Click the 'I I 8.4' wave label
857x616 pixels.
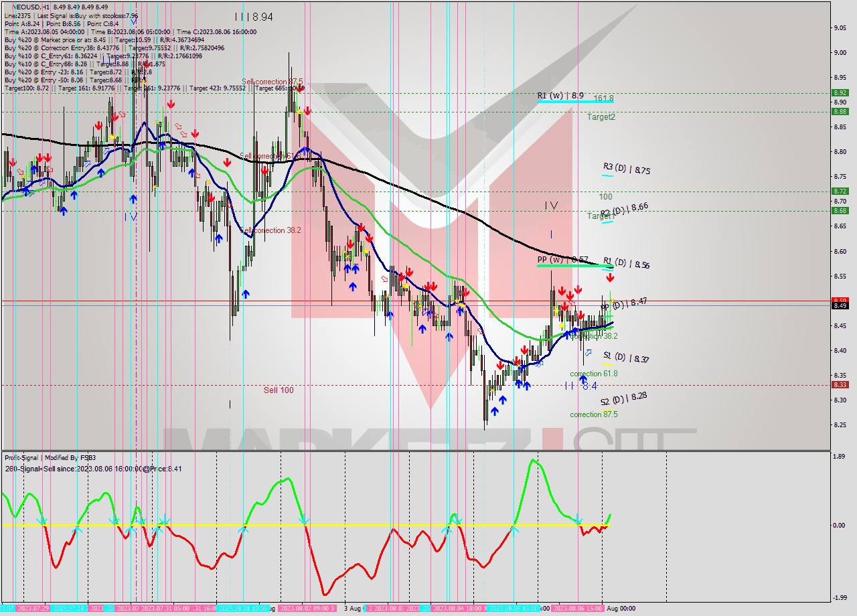tap(580, 386)
